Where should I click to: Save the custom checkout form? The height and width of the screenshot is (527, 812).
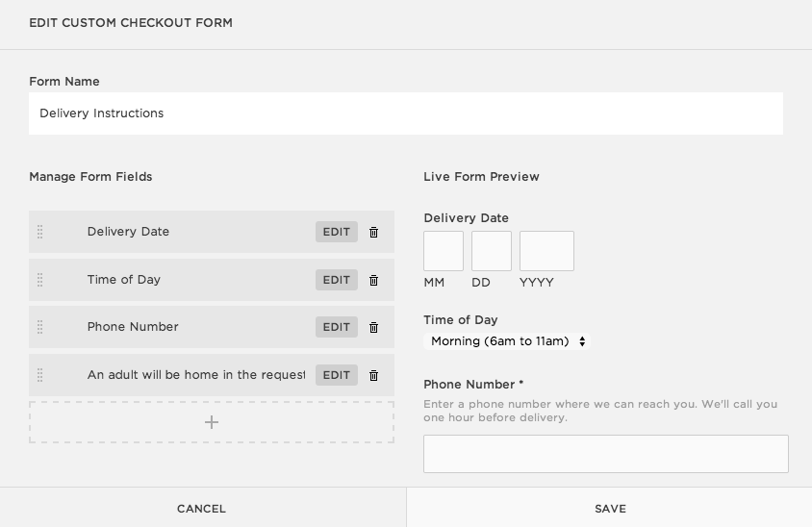pyautogui.click(x=610, y=509)
